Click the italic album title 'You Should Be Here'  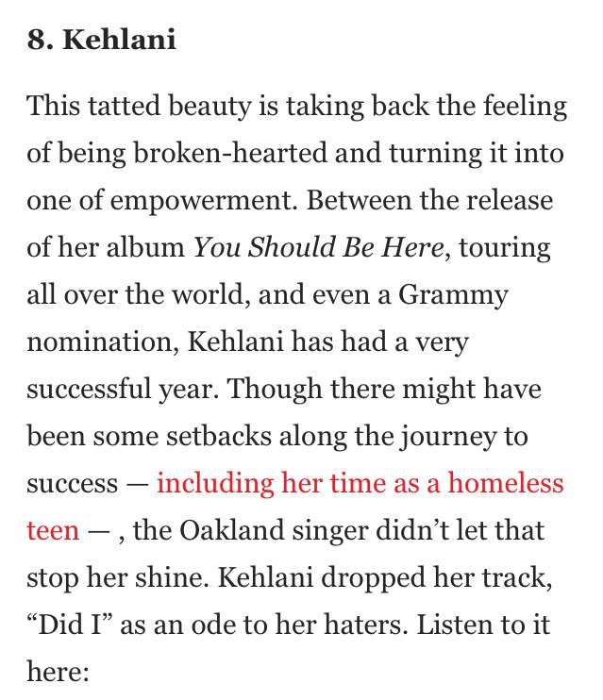[318, 247]
